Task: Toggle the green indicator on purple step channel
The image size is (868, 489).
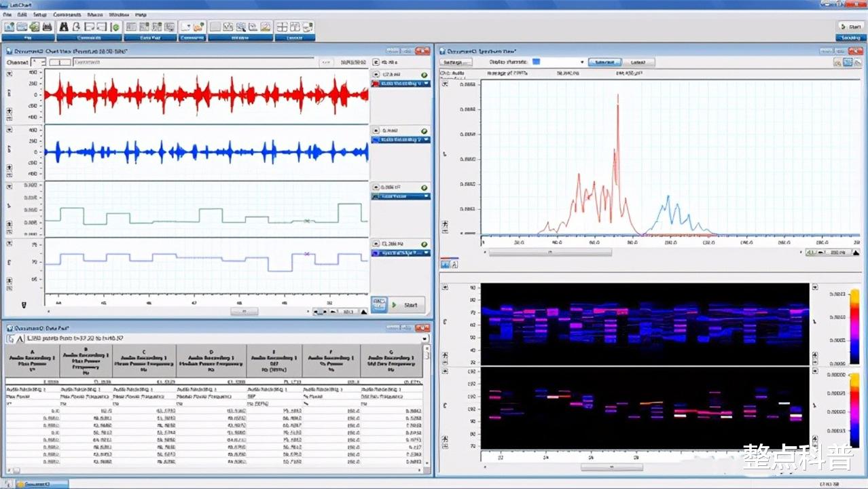Action: 424,243
